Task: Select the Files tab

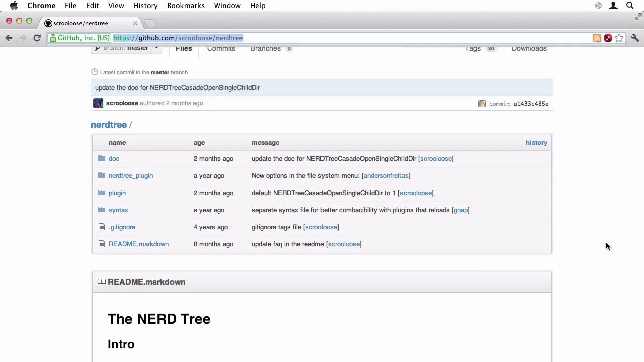Action: (x=184, y=49)
